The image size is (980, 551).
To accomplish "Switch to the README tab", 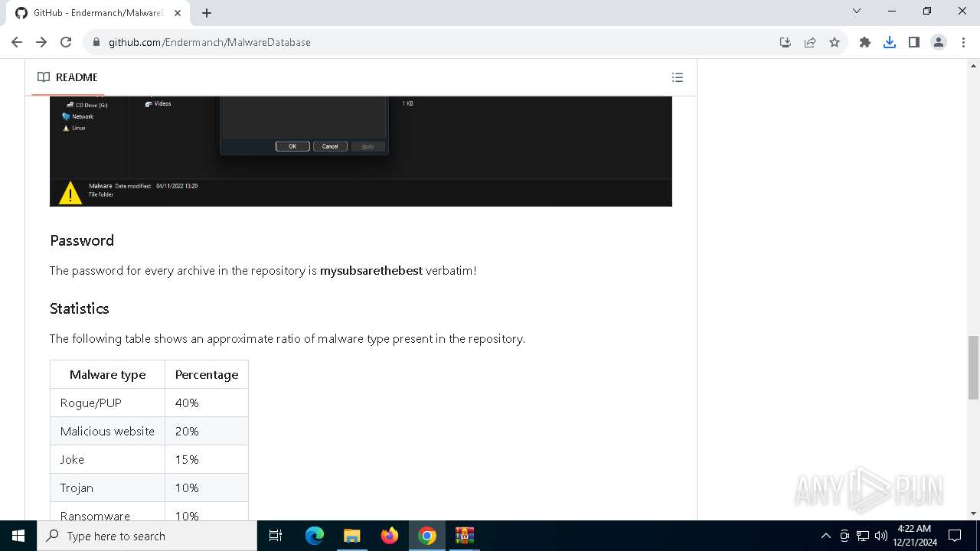I will pos(67,77).
